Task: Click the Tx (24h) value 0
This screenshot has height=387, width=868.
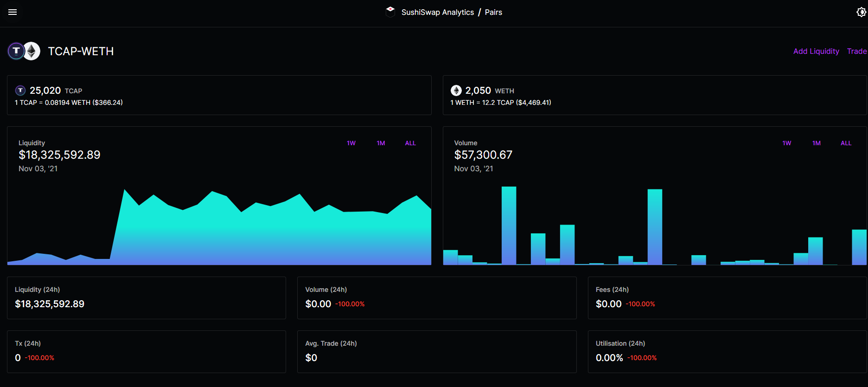Action: coord(18,358)
